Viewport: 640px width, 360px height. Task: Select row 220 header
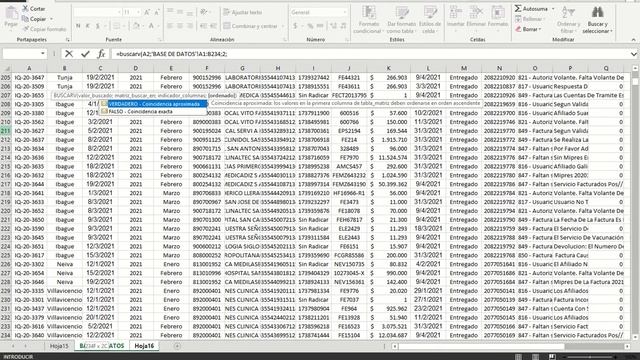(6, 211)
